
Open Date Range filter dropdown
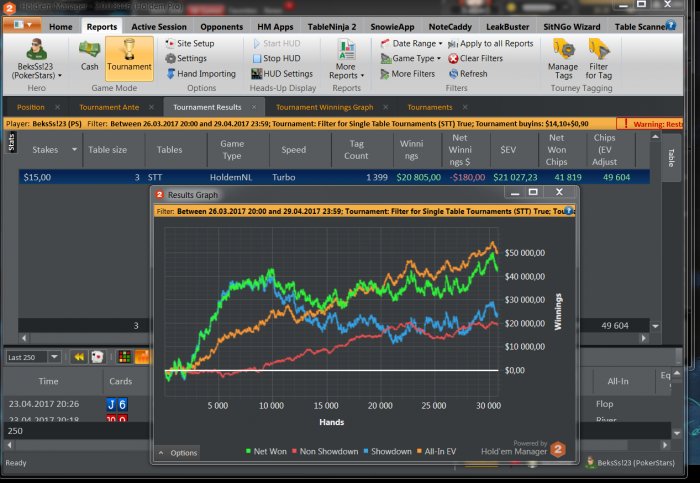tap(411, 43)
